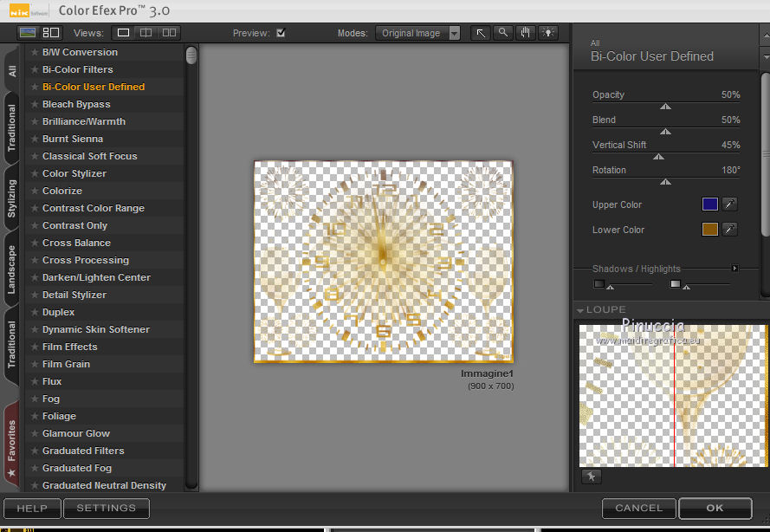Uncheck the Preview checkbox
This screenshot has width=770, height=532.
coord(281,33)
